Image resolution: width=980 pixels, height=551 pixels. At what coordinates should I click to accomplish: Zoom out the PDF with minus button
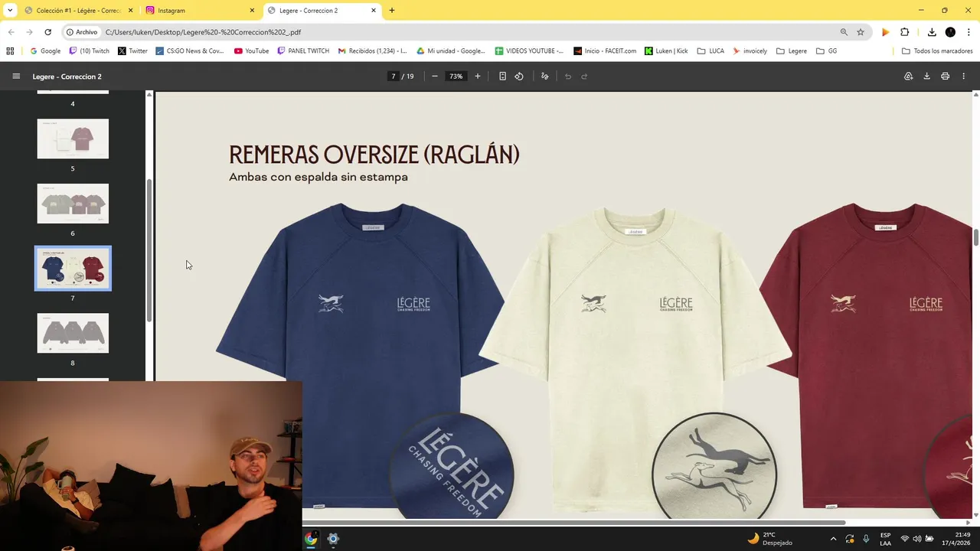tap(435, 77)
